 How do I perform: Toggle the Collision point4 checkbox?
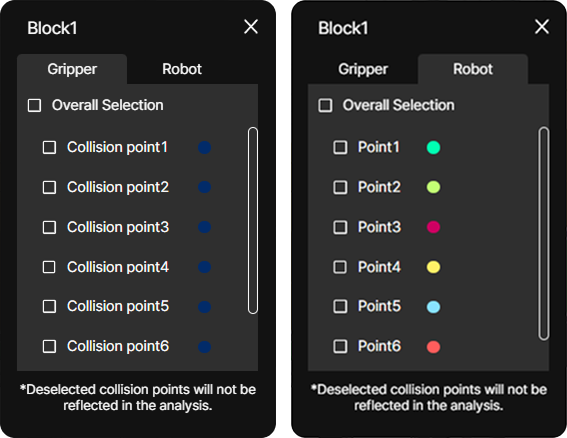(49, 267)
